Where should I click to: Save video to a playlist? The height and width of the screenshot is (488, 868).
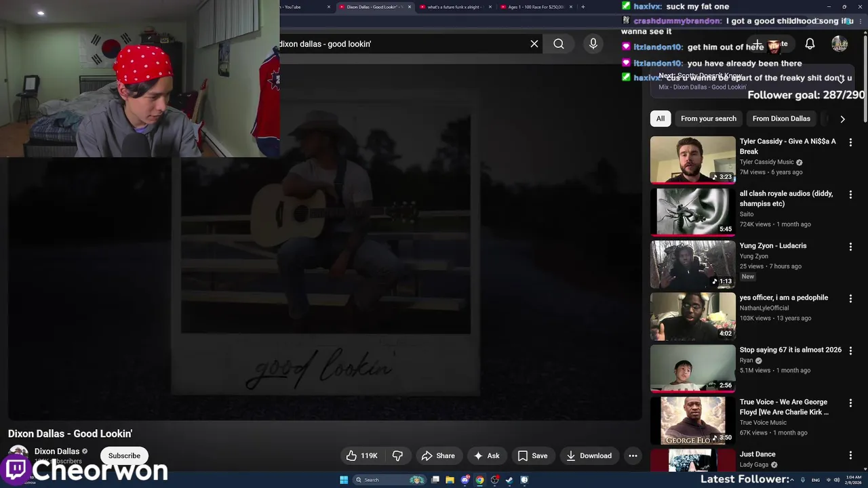[x=532, y=455]
